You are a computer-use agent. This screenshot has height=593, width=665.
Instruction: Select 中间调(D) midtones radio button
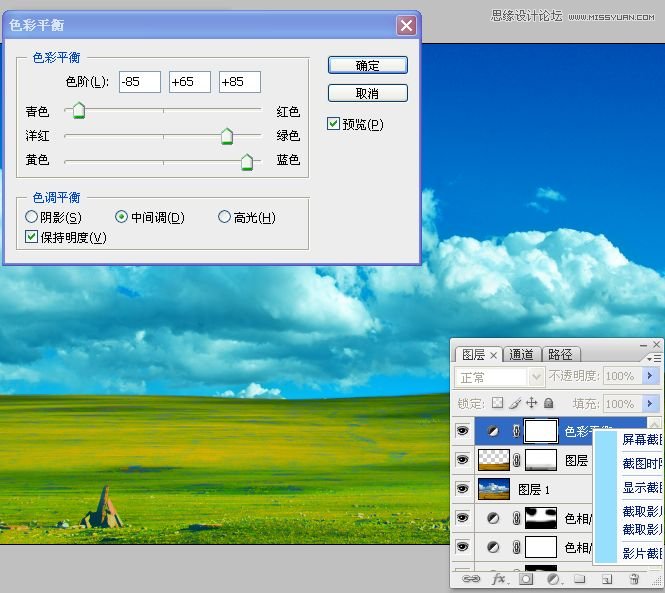click(x=121, y=217)
